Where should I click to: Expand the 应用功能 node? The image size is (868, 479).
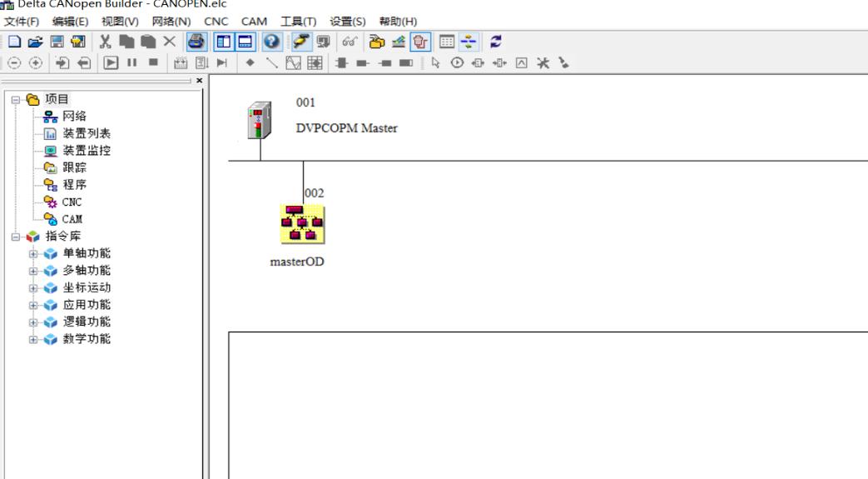tap(33, 306)
